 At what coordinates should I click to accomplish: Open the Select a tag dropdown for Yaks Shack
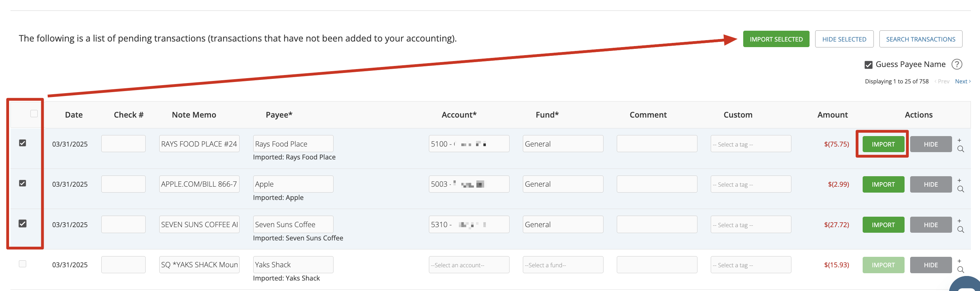click(751, 265)
